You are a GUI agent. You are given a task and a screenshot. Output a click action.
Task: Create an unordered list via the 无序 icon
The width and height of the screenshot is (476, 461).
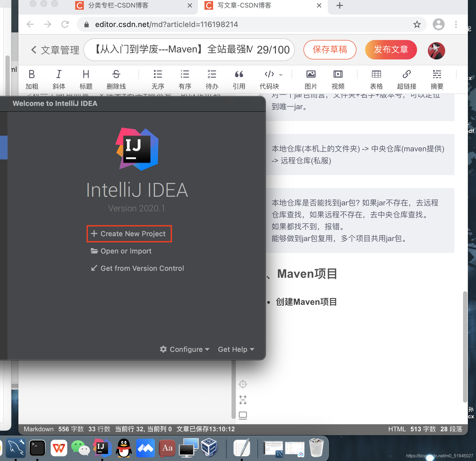point(158,79)
